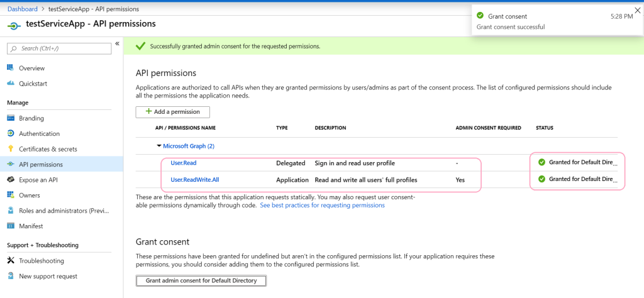Click the Authentication icon
Viewport: 644px width, 298px height.
coord(11,133)
